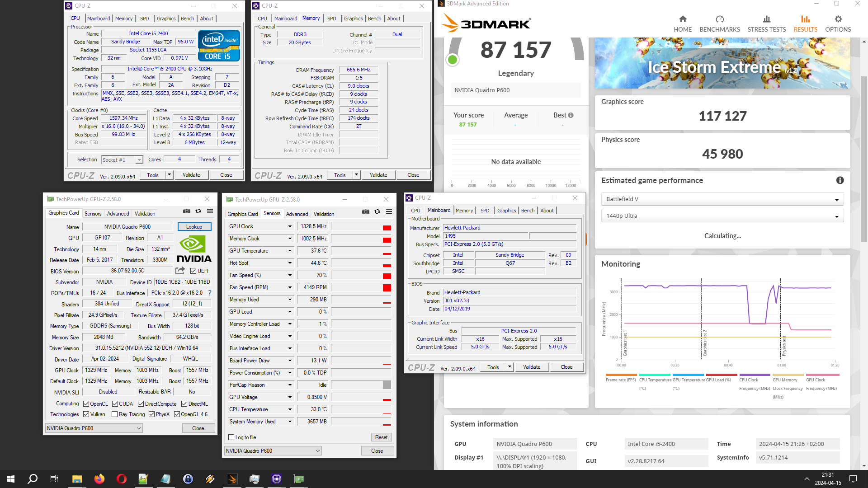Open Battlefield V game dropdown
Viewport: 868px width, 488px height.
722,199
